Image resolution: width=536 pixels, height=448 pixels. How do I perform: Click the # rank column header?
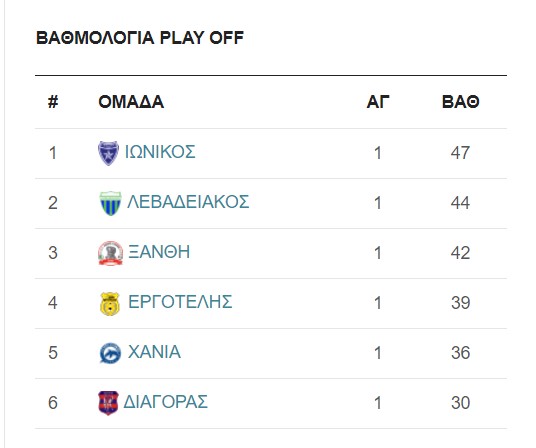click(53, 102)
